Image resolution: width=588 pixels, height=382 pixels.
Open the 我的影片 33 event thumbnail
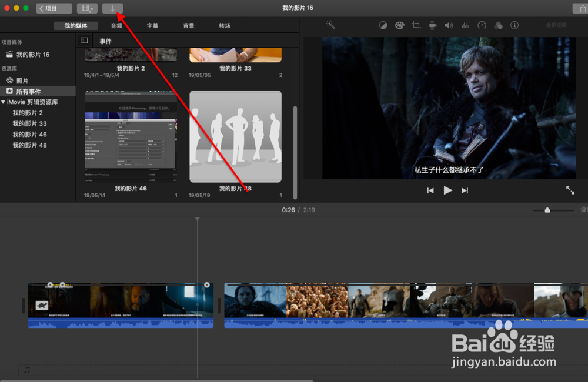[236, 55]
